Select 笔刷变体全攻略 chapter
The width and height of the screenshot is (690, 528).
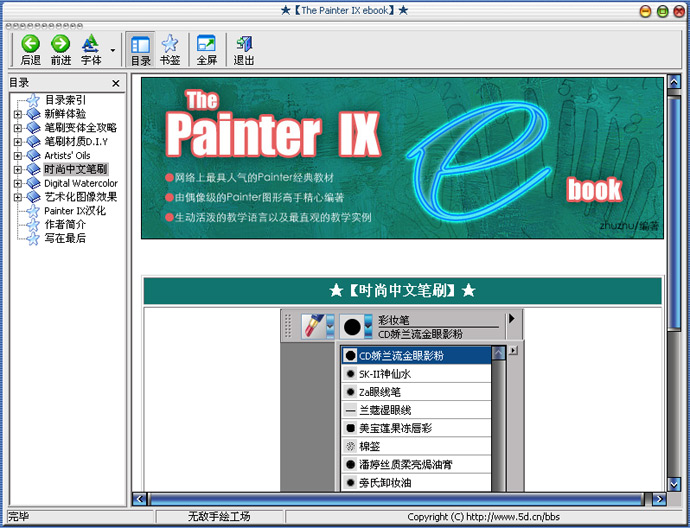tap(81, 128)
